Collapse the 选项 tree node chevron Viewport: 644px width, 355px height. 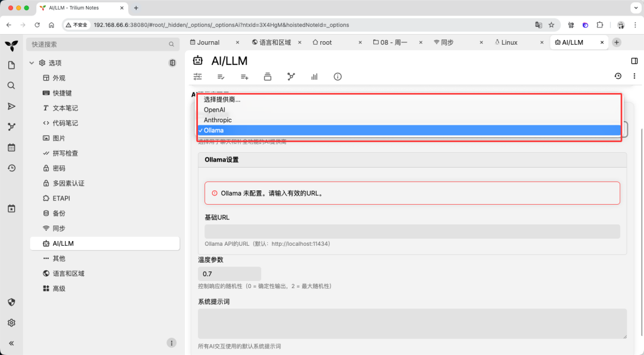pos(32,63)
